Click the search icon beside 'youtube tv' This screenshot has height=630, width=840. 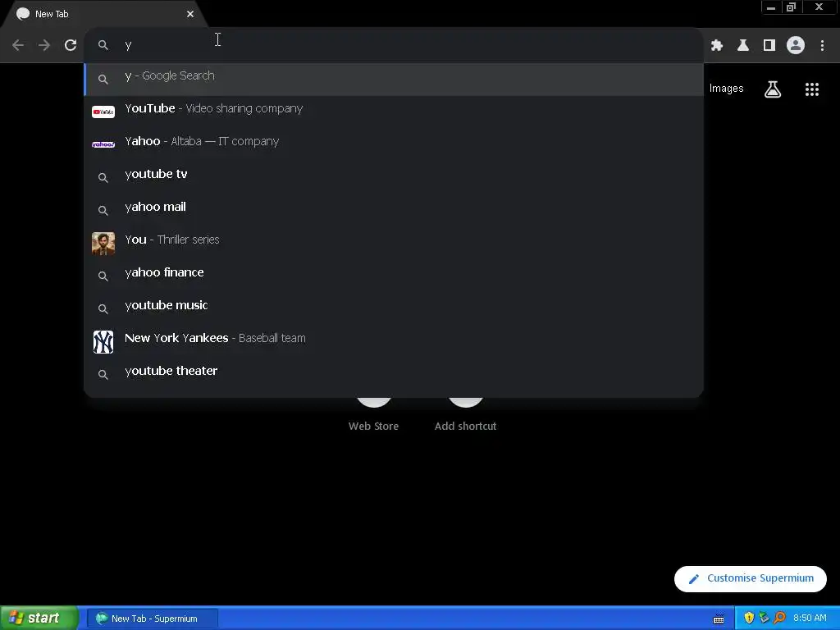point(103,178)
